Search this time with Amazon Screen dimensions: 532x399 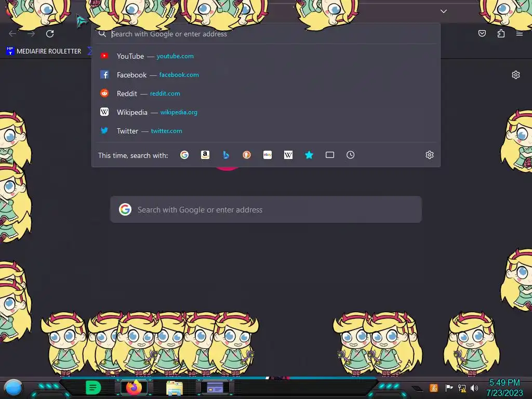[x=205, y=155]
